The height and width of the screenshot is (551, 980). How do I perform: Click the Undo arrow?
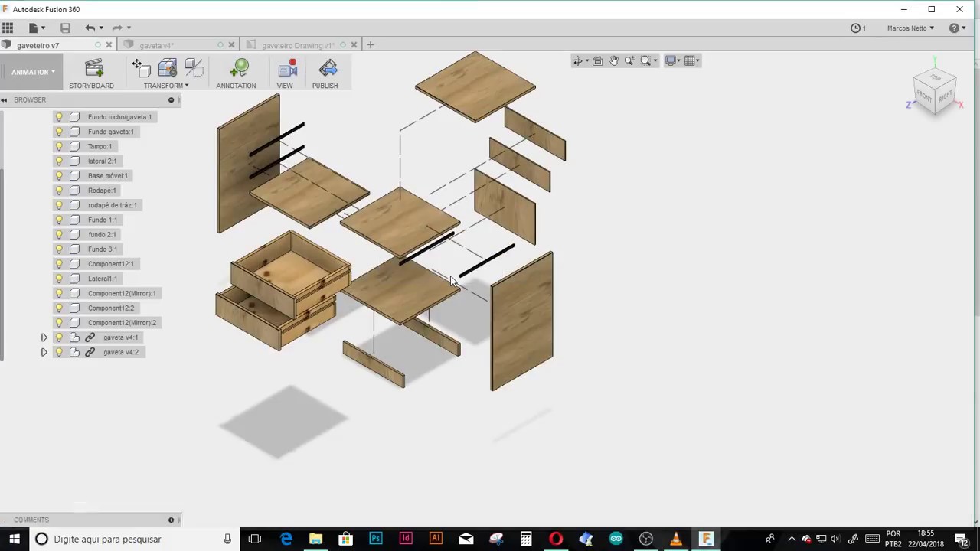pyautogui.click(x=90, y=28)
